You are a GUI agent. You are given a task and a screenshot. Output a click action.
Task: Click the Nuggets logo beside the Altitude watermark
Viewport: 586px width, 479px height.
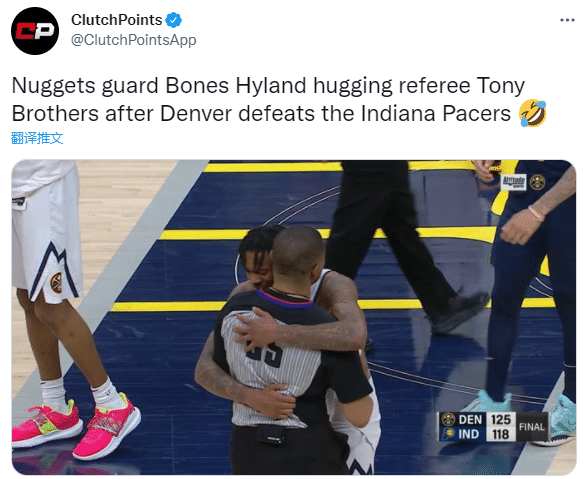pos(537,182)
